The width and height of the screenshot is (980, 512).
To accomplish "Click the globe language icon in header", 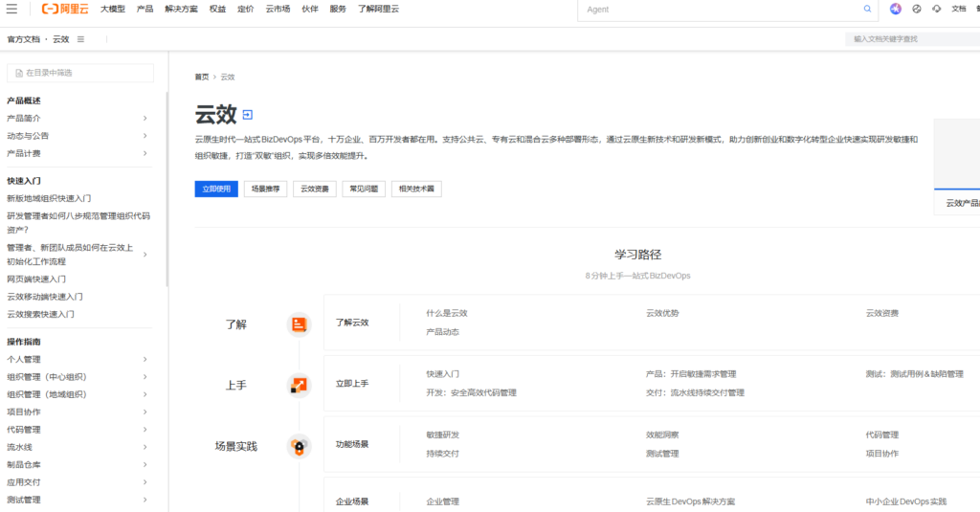I will click(x=916, y=9).
